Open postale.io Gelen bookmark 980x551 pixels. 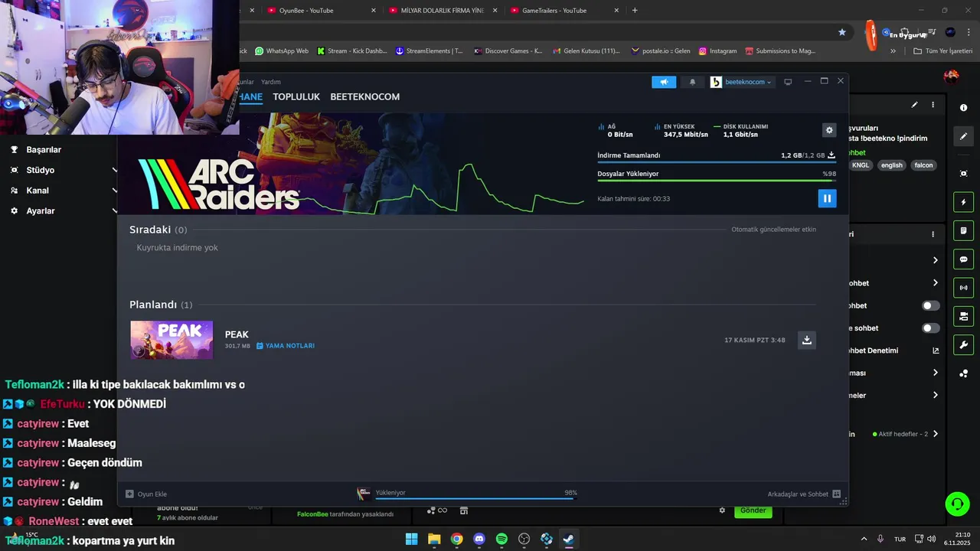click(660, 51)
